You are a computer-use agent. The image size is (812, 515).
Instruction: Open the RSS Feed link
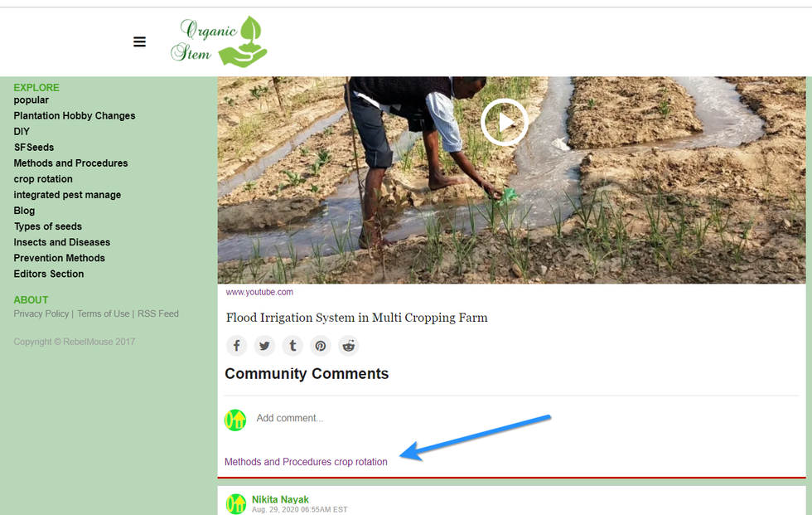(158, 313)
